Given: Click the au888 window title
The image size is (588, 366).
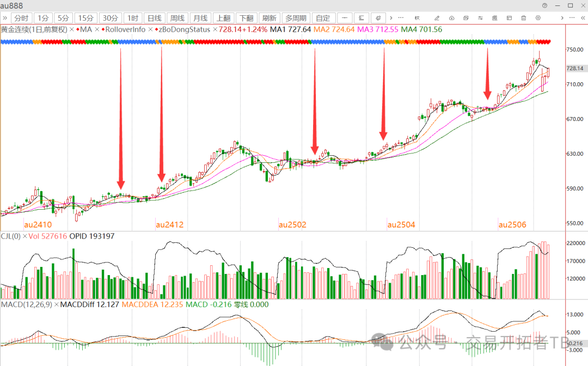Looking at the screenshot, I should [x=11, y=5].
